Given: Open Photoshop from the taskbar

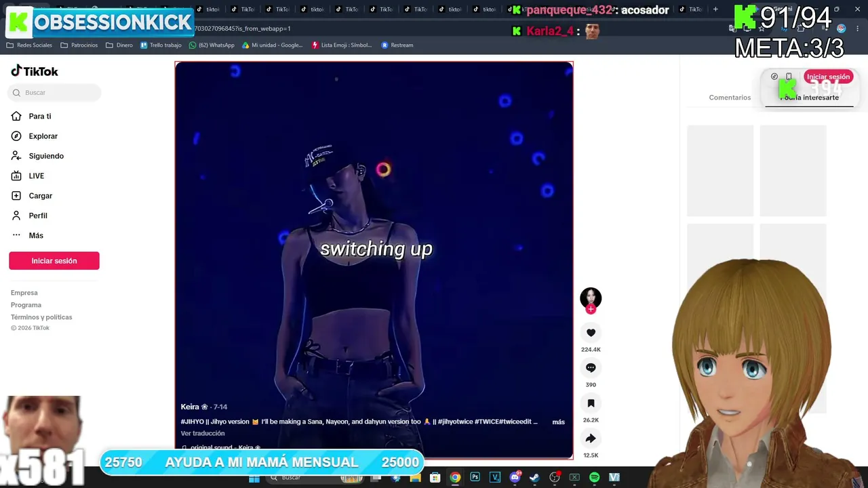Looking at the screenshot, I should coord(475,478).
